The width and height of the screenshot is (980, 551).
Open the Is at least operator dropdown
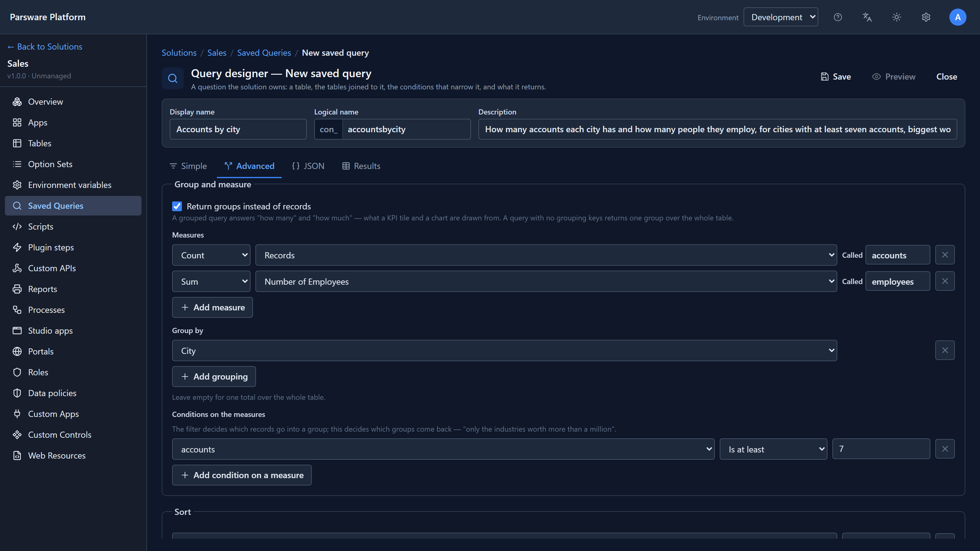coord(773,449)
